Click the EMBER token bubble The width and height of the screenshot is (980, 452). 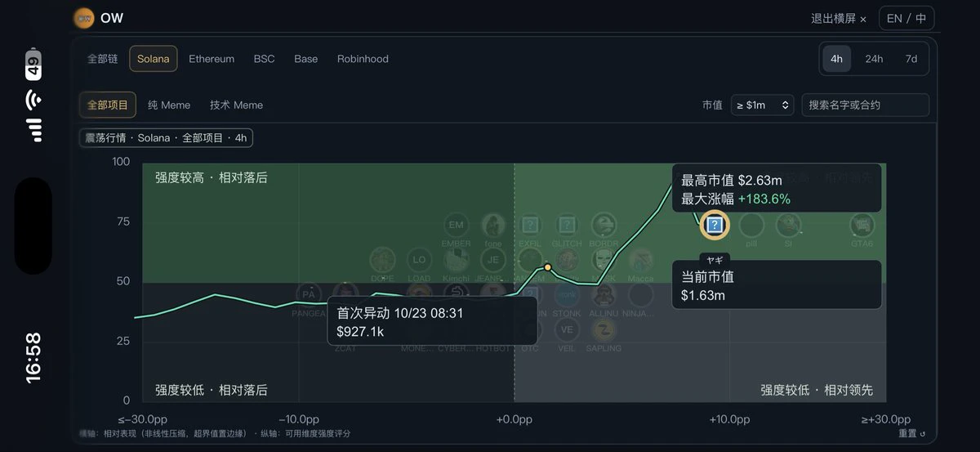[457, 225]
